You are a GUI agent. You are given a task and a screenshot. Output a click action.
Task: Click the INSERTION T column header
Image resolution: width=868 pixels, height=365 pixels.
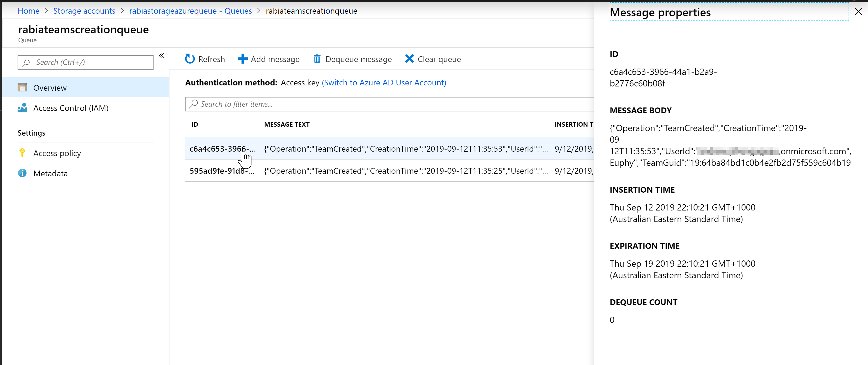574,125
